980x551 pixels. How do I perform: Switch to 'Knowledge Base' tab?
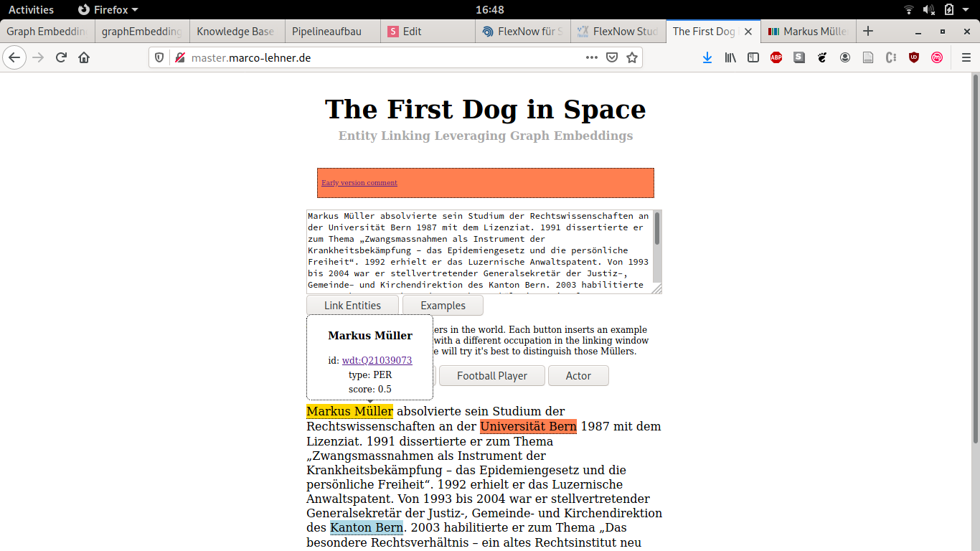237,32
